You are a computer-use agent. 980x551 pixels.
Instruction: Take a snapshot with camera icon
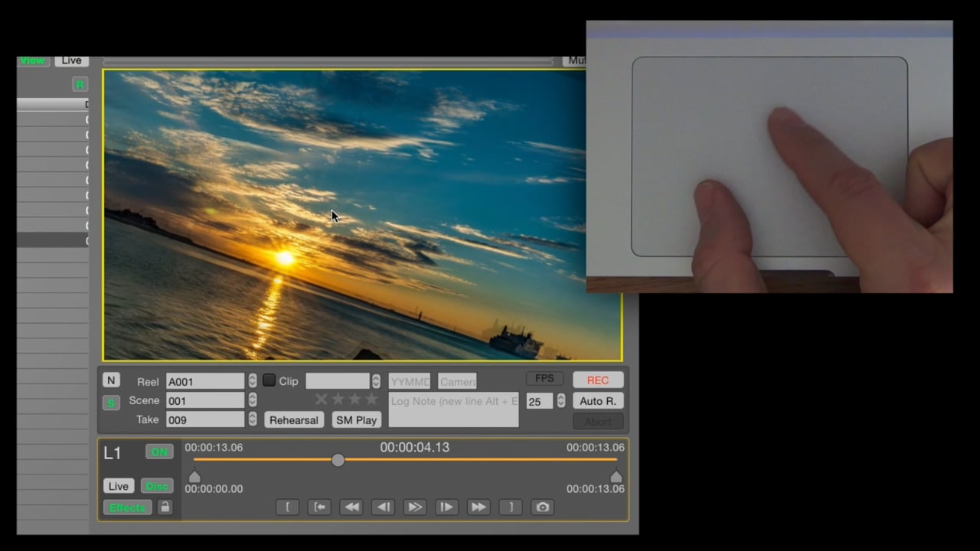tap(543, 507)
